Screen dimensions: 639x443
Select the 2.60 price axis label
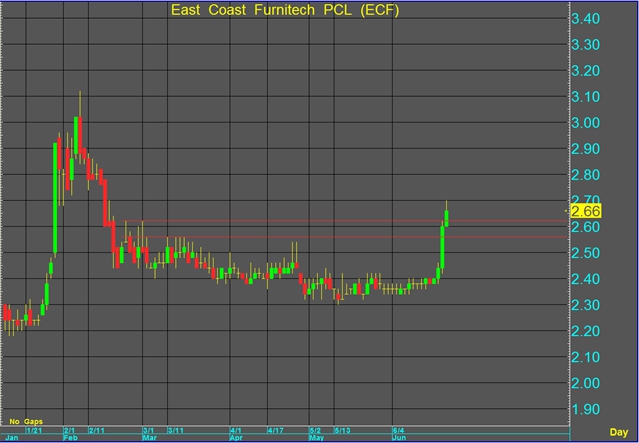click(585, 227)
